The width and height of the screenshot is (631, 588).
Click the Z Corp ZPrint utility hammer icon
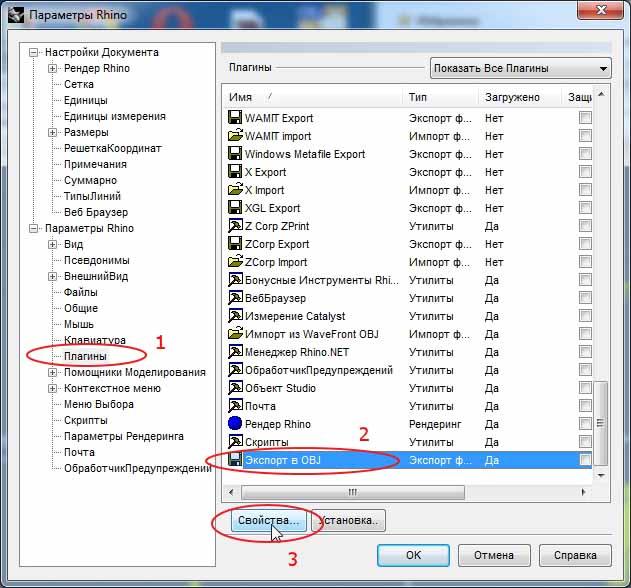(235, 225)
